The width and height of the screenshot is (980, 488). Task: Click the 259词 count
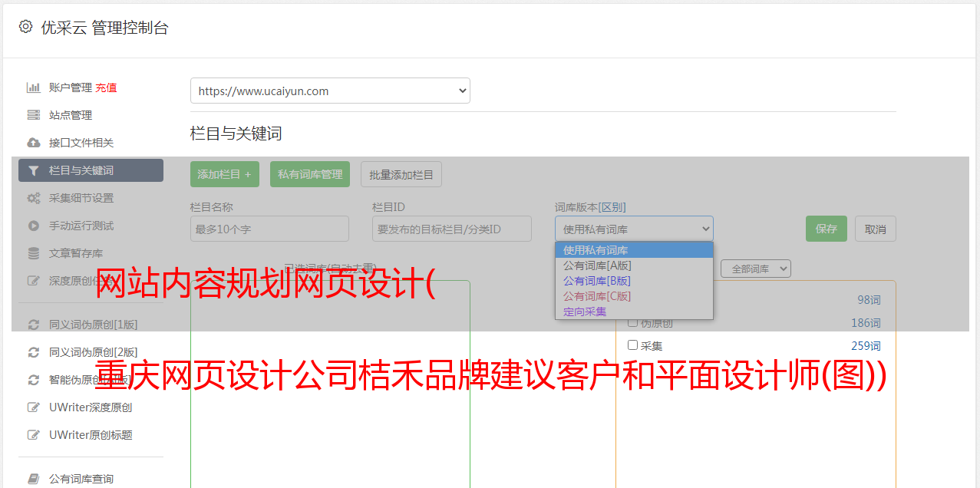[866, 345]
